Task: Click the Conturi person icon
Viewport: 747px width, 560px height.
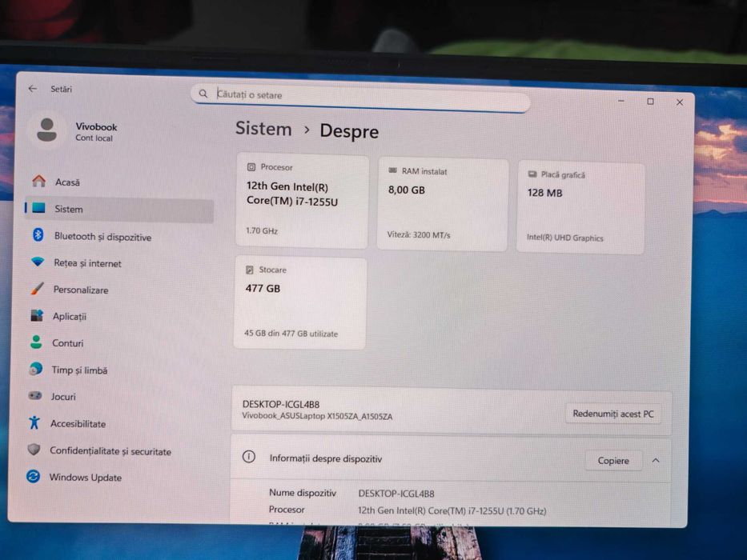Action: point(36,342)
